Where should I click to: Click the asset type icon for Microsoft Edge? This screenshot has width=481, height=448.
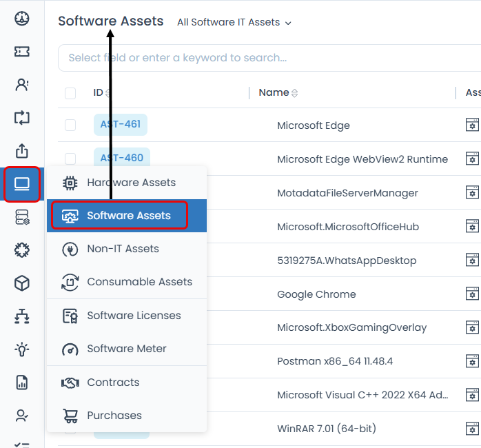click(x=472, y=125)
